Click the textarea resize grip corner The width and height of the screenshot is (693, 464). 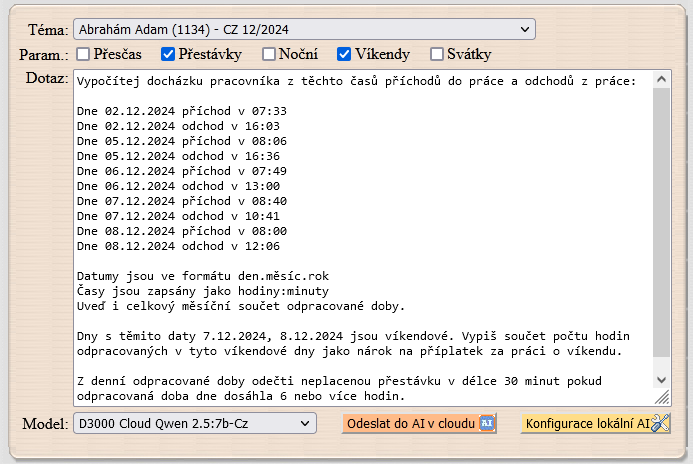pos(662,397)
